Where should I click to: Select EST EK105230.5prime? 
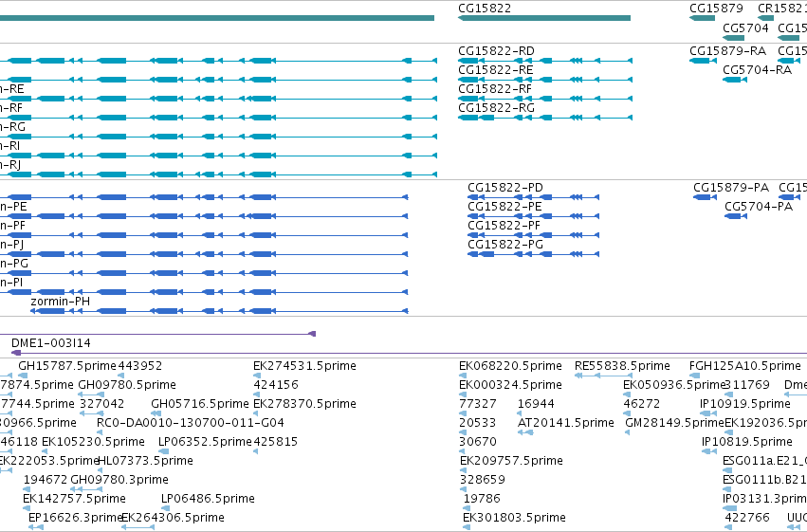click(93, 443)
